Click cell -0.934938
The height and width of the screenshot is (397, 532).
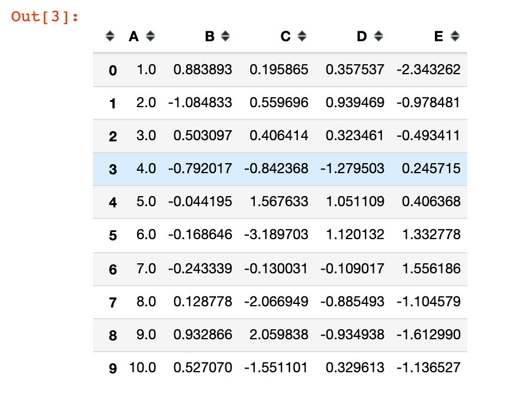tap(352, 335)
